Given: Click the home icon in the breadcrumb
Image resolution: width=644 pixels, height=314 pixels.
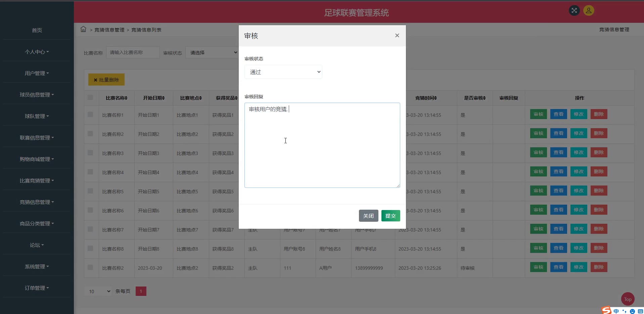Looking at the screenshot, I should 83,29.
